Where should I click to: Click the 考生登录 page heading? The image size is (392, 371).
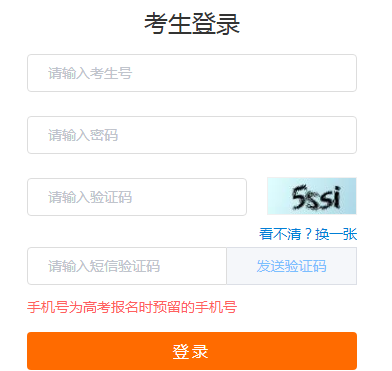coord(192,24)
